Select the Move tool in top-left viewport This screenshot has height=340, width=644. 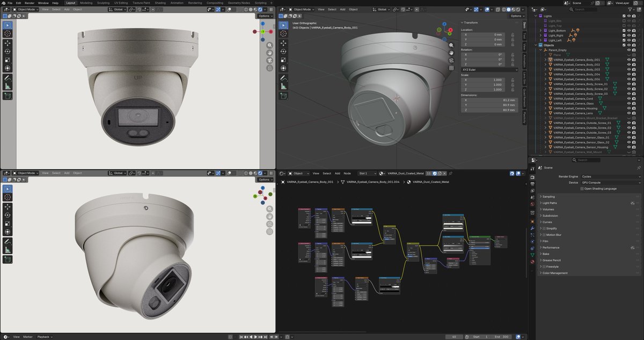tap(8, 43)
